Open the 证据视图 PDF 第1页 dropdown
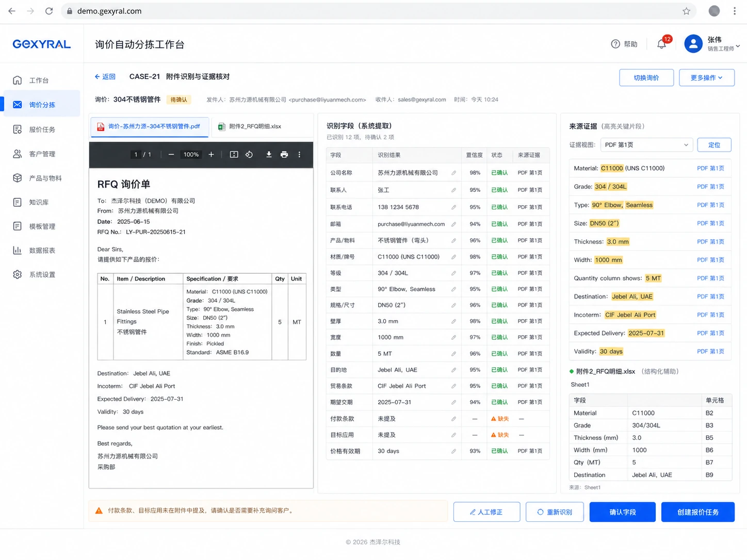This screenshot has width=747, height=560. point(646,145)
